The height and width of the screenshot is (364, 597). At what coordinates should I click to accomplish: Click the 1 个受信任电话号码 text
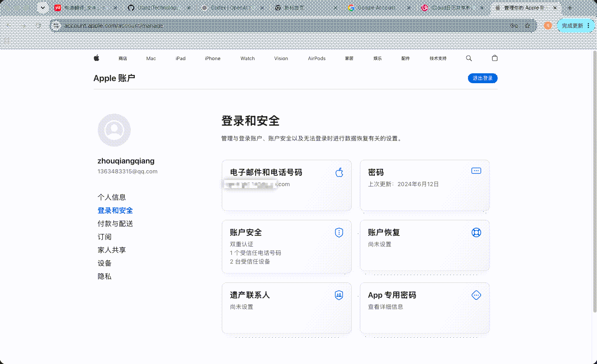[256, 253]
